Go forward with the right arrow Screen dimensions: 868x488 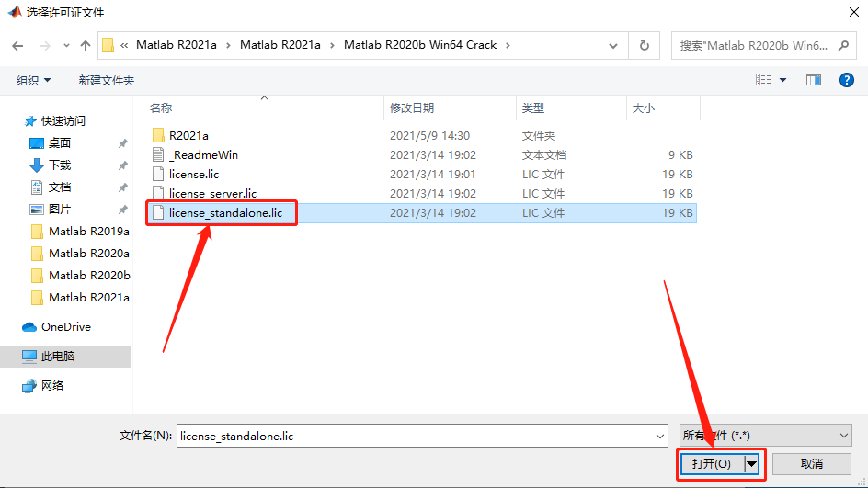click(x=45, y=46)
